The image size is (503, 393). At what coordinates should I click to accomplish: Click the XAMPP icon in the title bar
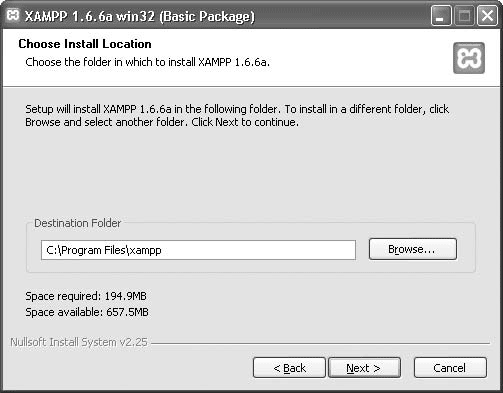click(x=13, y=15)
